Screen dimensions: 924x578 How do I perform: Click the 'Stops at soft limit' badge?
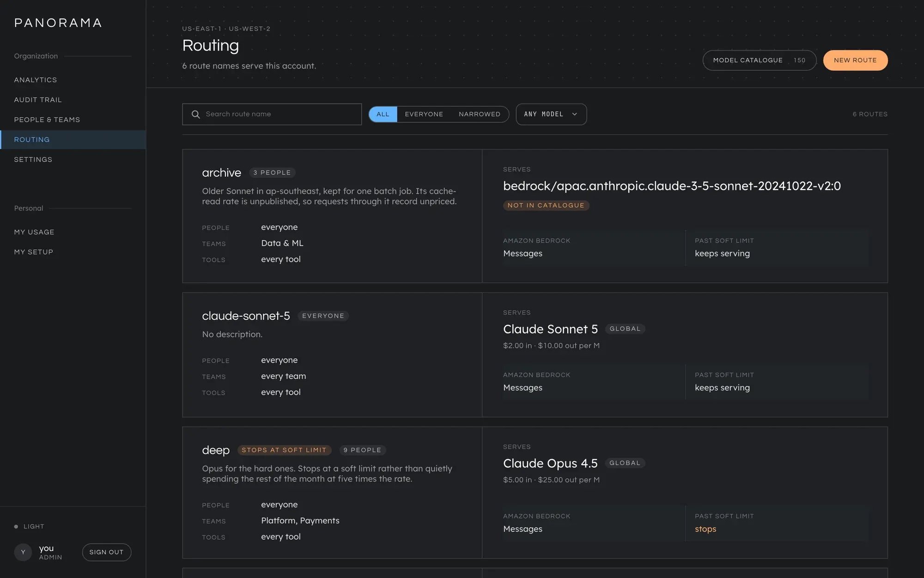tap(284, 450)
